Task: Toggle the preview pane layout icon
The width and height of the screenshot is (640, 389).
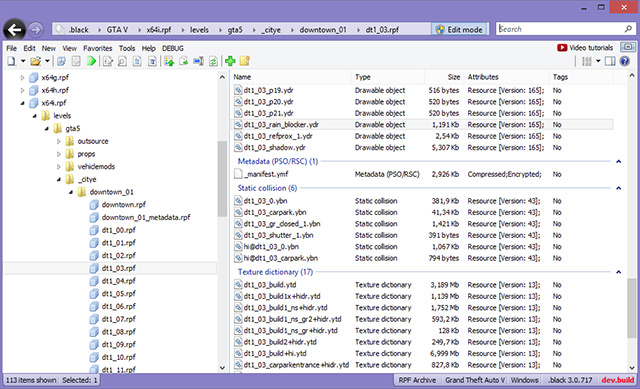Action: point(610,61)
